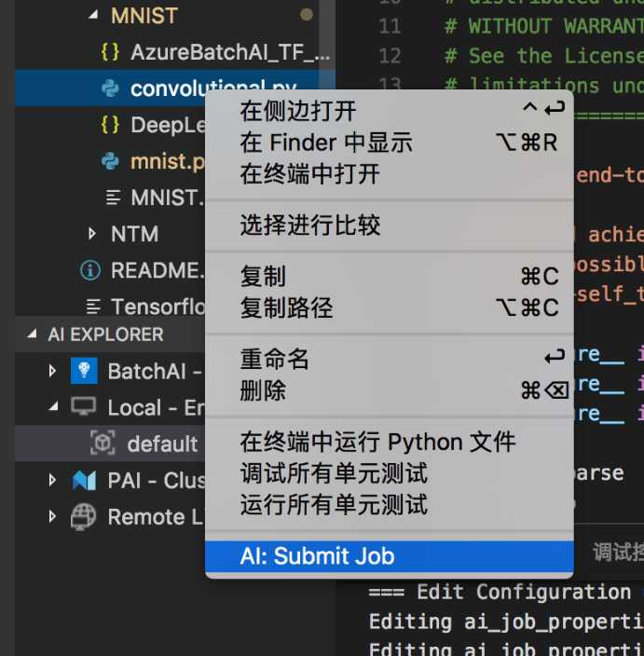Select 在终端中打开 menu entry
The width and height of the screenshot is (644, 656).
click(390, 174)
